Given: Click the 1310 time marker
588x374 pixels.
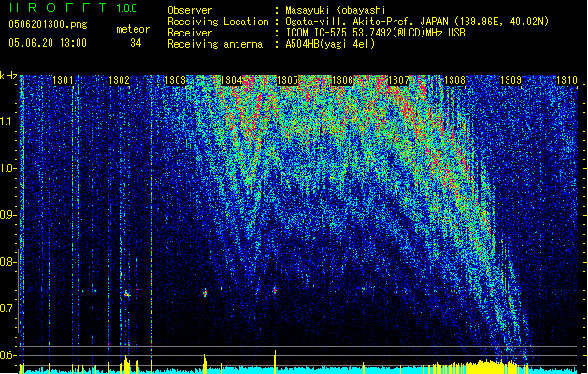Looking at the screenshot, I should coord(566,80).
